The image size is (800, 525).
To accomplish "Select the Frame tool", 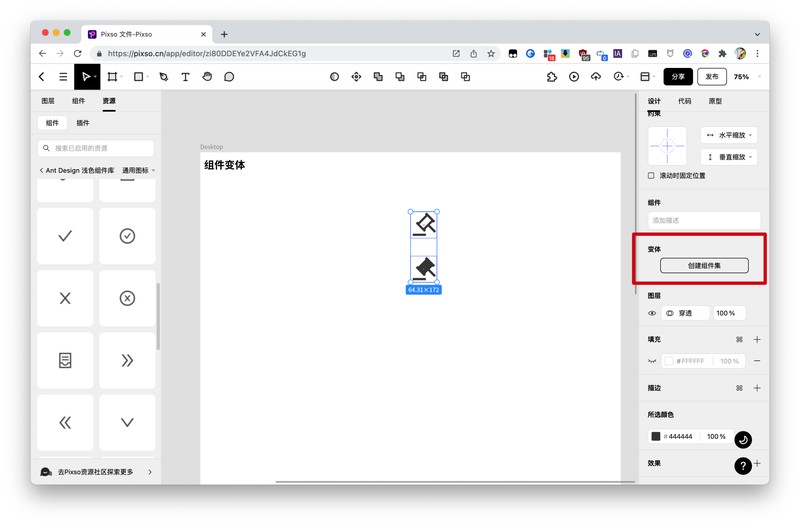I will 112,77.
